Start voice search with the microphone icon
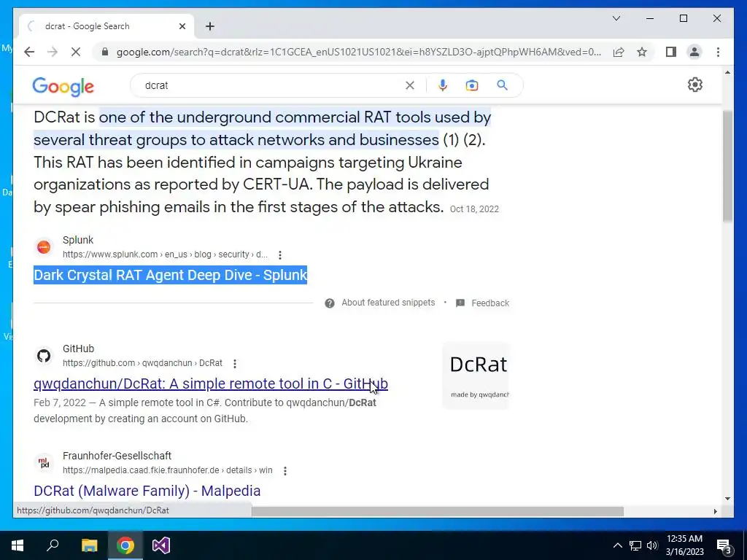The image size is (747, 560). click(443, 85)
